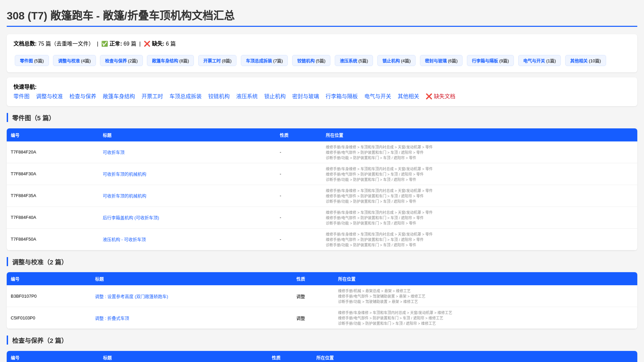This screenshot has width=644, height=362.
Task: Click the 其他相关 (10篇) chip
Action: coord(586,61)
